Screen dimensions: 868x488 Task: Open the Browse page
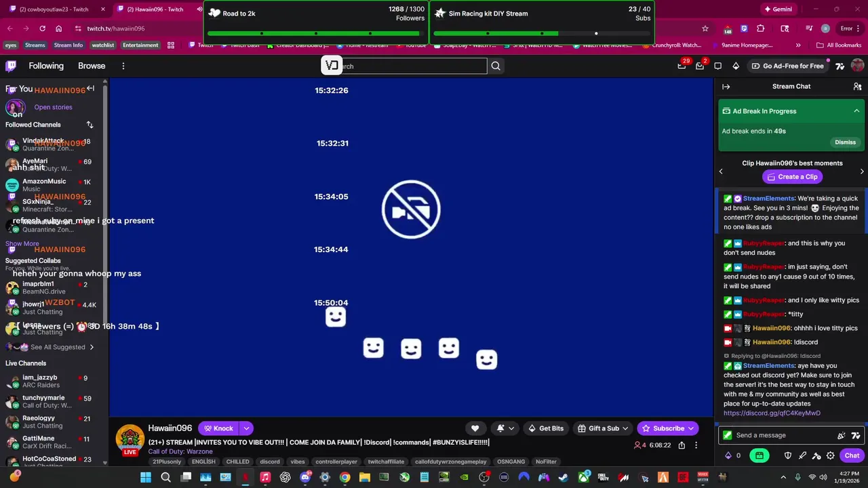tap(92, 66)
